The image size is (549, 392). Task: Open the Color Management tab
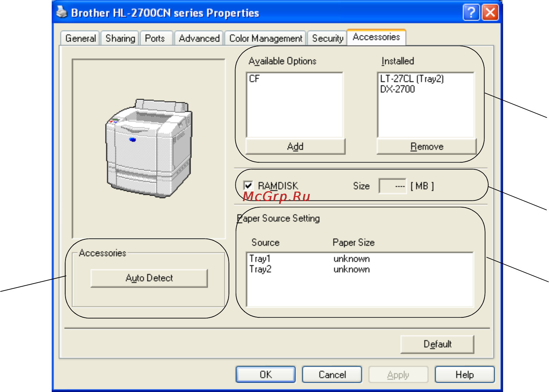click(265, 38)
